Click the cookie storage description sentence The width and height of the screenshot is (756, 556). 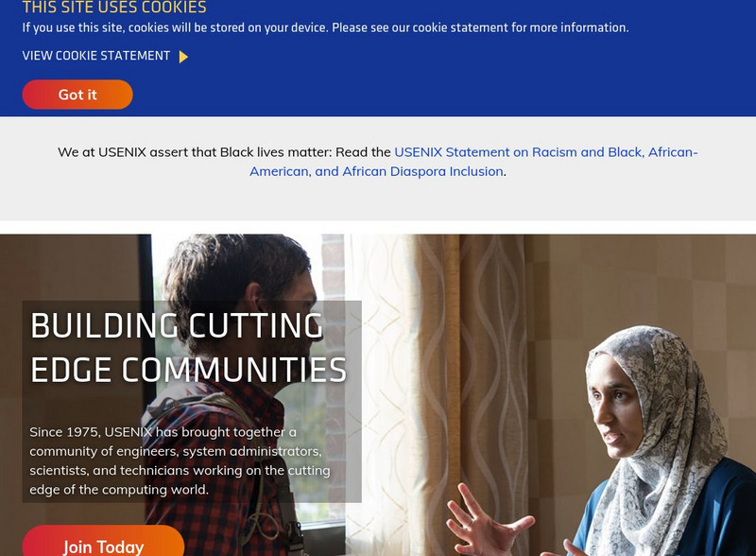pyautogui.click(x=325, y=27)
